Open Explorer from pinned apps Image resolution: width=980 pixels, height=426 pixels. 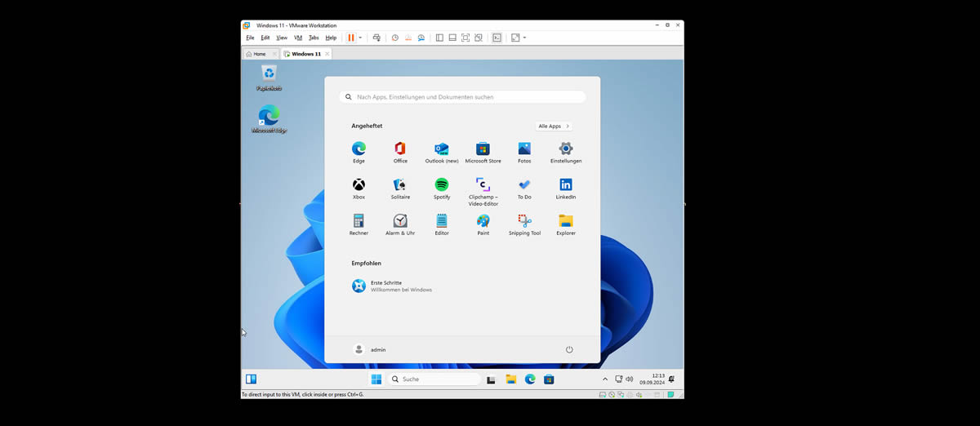point(566,224)
